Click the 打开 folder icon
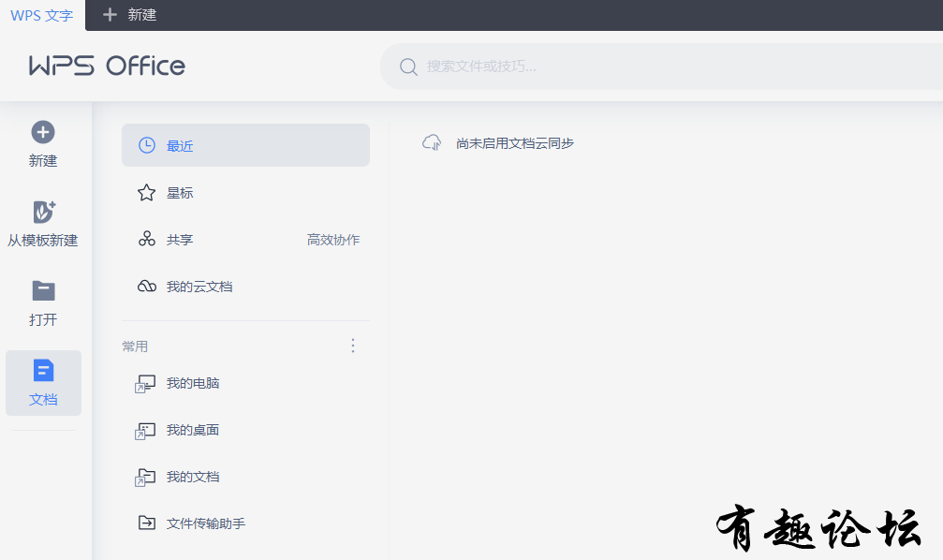Image resolution: width=943 pixels, height=560 pixels. 43,291
